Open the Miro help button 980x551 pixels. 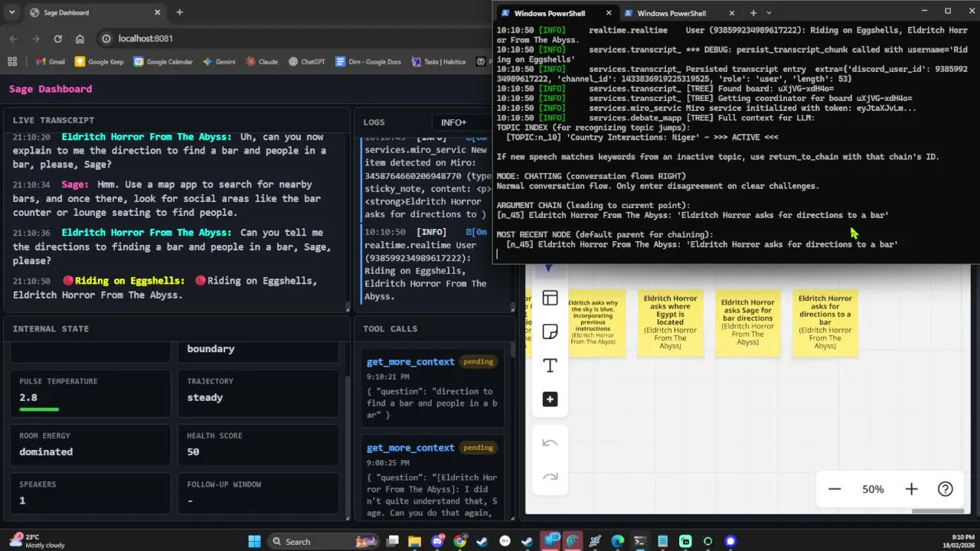click(x=946, y=489)
